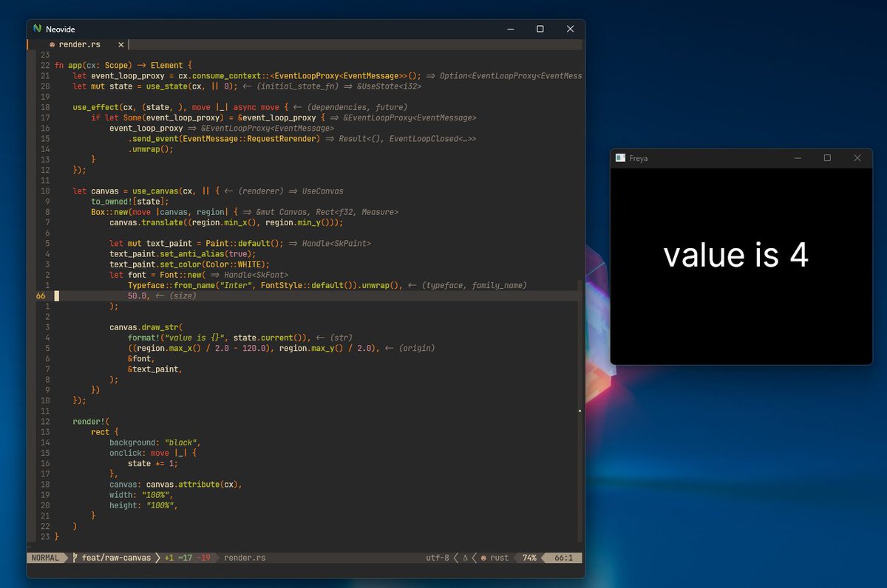Click the current line number 66
The width and height of the screenshot is (887, 588).
click(x=41, y=295)
